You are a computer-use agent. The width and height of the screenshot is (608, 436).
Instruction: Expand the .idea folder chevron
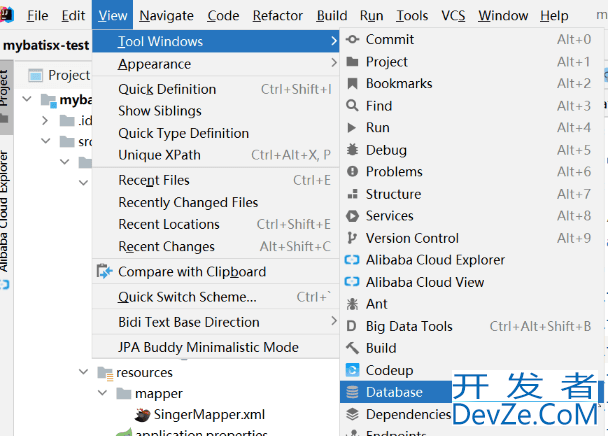[45, 121]
